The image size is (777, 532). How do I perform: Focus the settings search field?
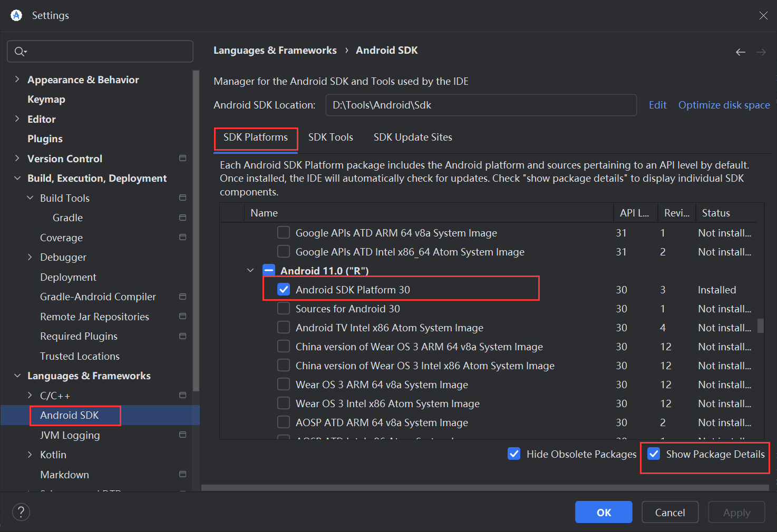100,51
